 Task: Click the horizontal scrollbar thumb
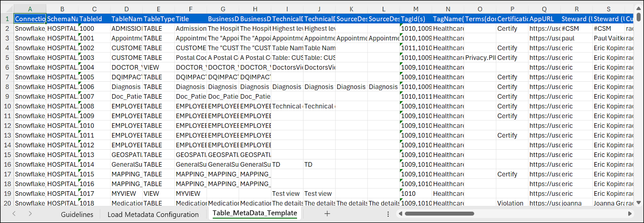[439, 214]
